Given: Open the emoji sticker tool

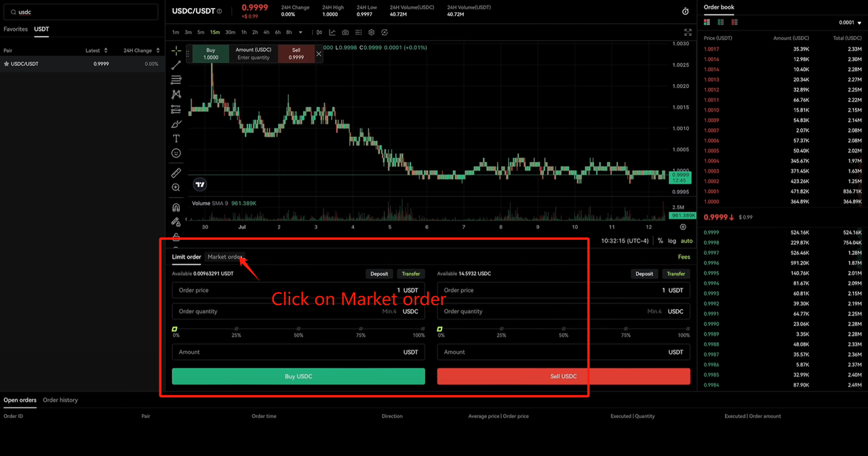Looking at the screenshot, I should pyautogui.click(x=176, y=153).
